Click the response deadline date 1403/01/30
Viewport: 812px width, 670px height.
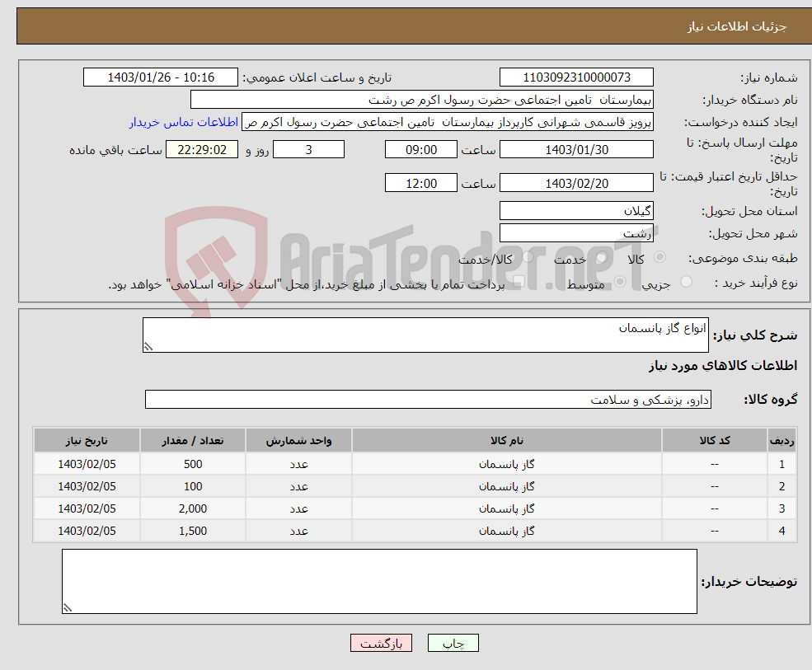point(576,150)
